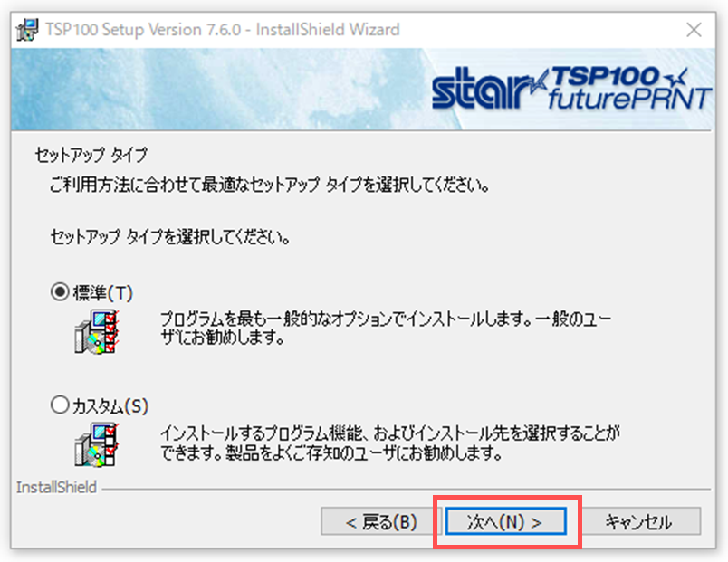Viewport: 728px width, 562px height.
Task: Click the TSP100 Setup Version 7.6.0 title text
Action: click(x=223, y=30)
